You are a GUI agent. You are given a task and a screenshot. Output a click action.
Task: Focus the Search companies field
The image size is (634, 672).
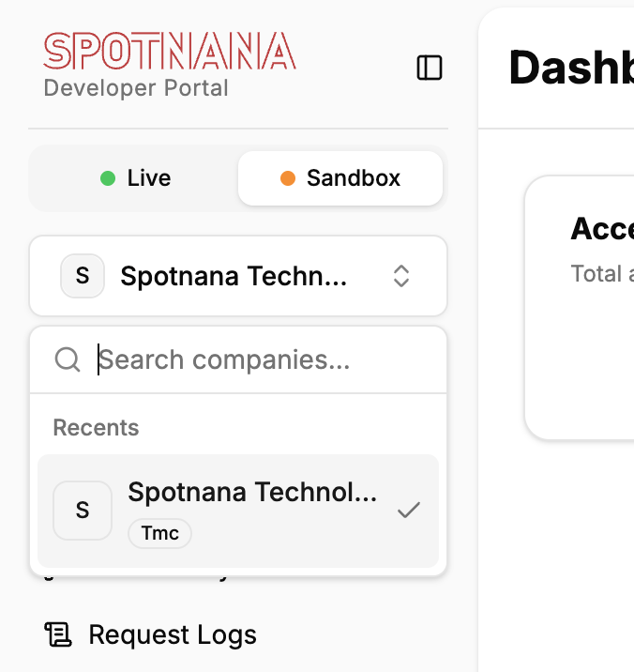coord(238,359)
